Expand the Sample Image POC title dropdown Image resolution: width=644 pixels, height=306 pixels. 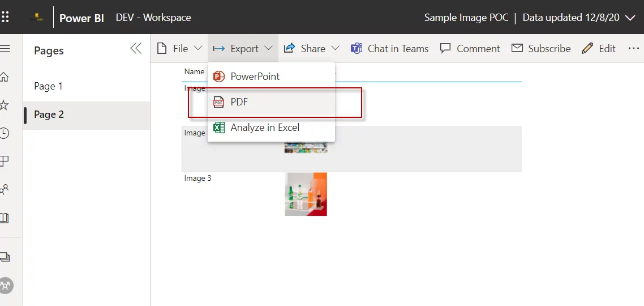[x=630, y=18]
